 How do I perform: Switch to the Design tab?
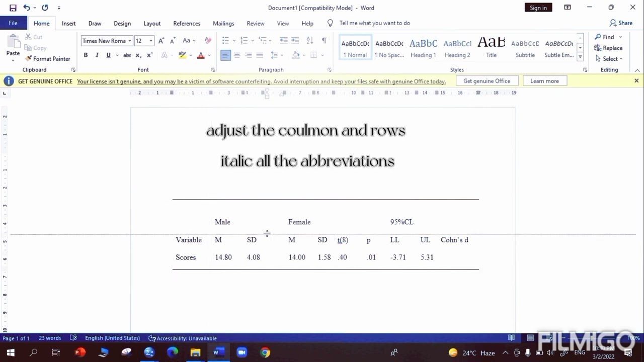122,23
